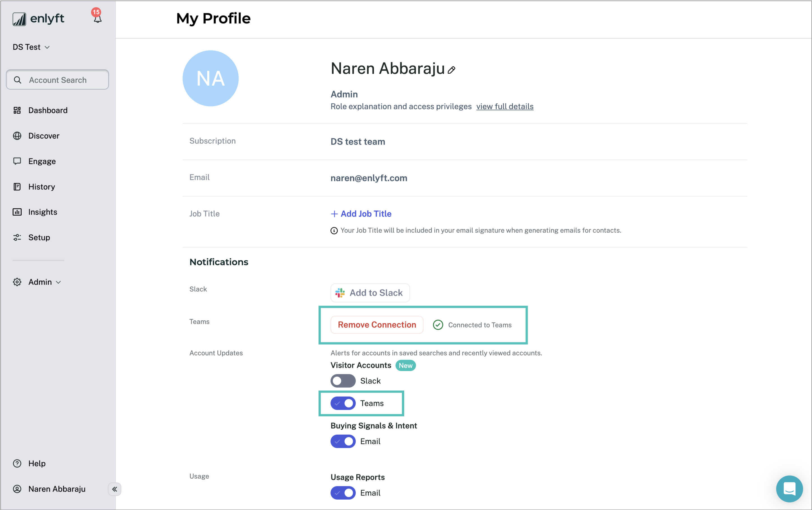Expand the DS Test workspace dropdown
This screenshot has width=812, height=510.
pos(31,47)
